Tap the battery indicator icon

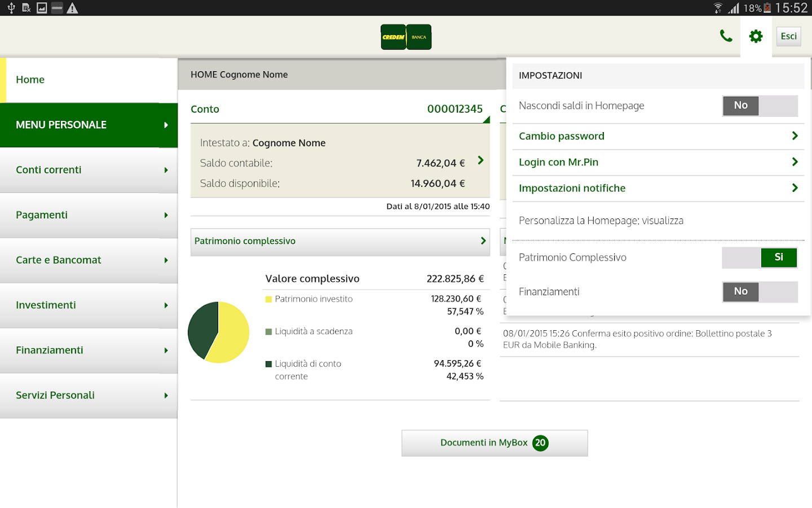767,8
